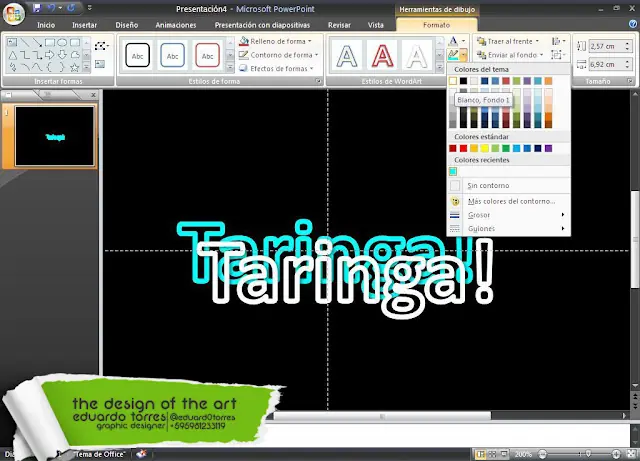640x461 pixels.
Task: Open the Inicio ribbon tab
Action: point(46,25)
